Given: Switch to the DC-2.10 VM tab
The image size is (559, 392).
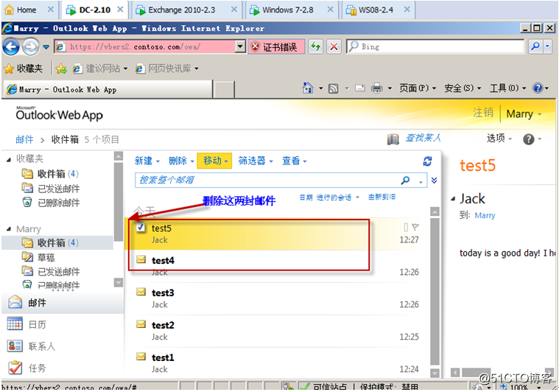Looking at the screenshot, I should point(94,10).
